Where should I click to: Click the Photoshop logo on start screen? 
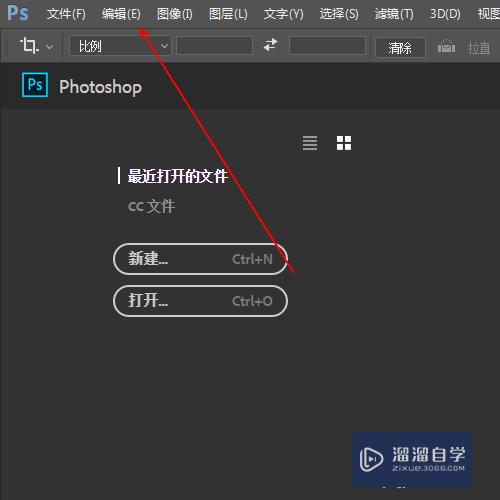(x=35, y=85)
